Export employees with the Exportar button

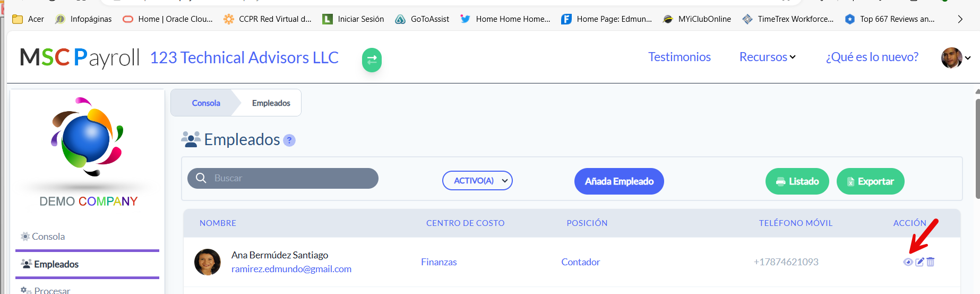click(871, 181)
